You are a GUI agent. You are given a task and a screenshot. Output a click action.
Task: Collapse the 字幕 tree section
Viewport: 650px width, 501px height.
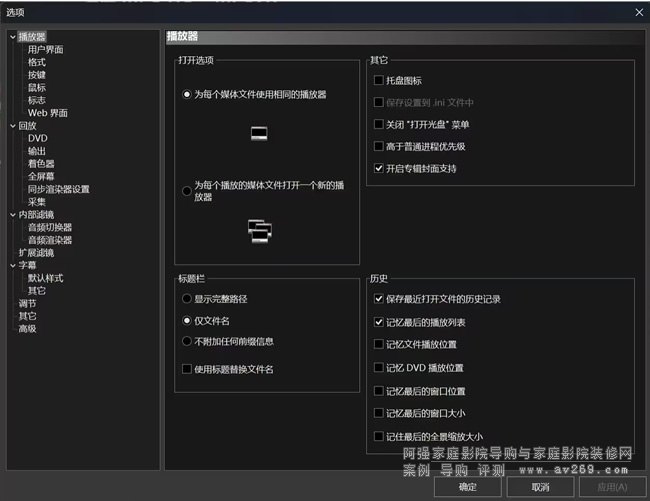12,265
